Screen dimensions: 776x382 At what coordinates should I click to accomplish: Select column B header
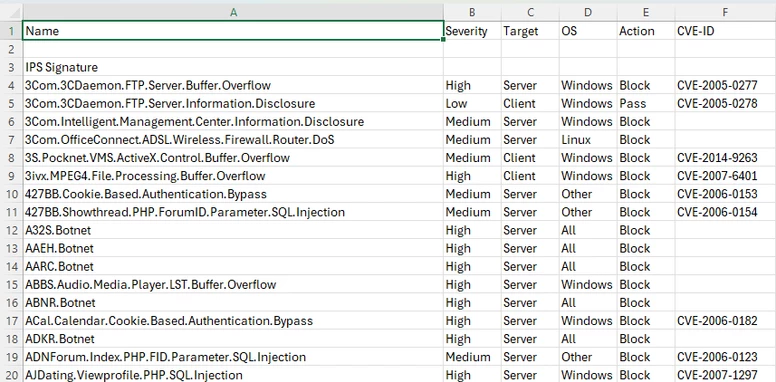pyautogui.click(x=472, y=12)
